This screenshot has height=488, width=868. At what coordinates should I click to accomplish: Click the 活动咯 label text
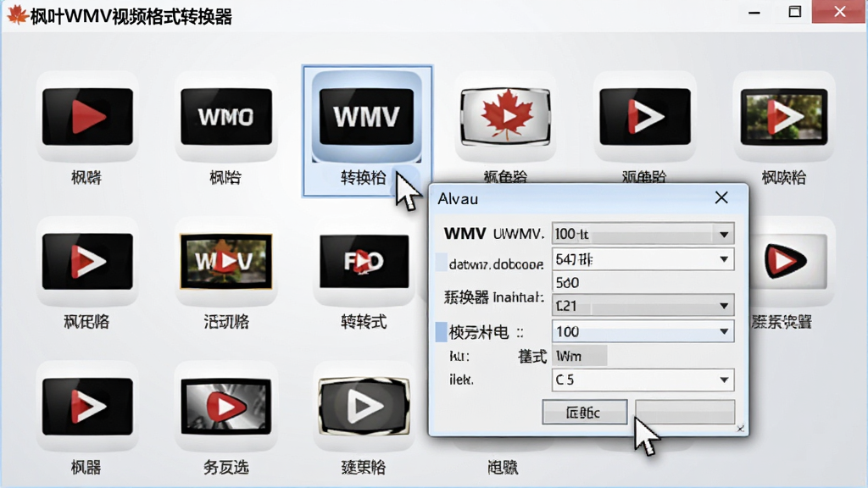tap(225, 321)
